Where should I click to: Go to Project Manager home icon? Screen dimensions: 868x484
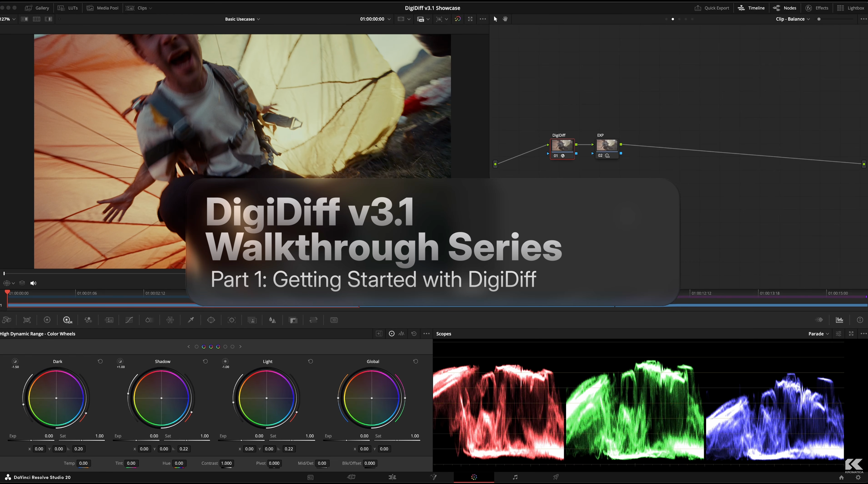point(841,478)
